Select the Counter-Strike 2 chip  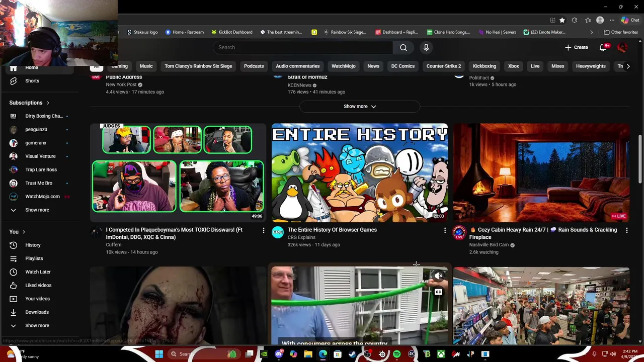[444, 66]
